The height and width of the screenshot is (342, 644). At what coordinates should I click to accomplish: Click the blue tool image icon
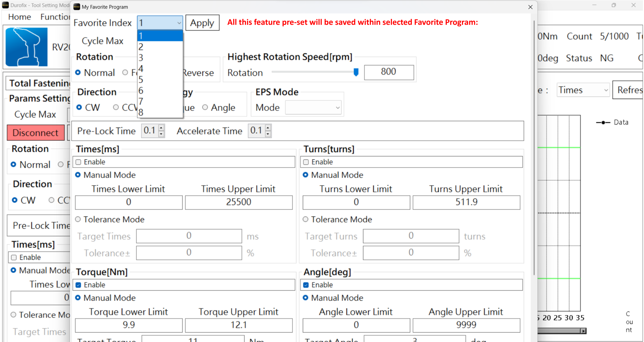click(26, 47)
